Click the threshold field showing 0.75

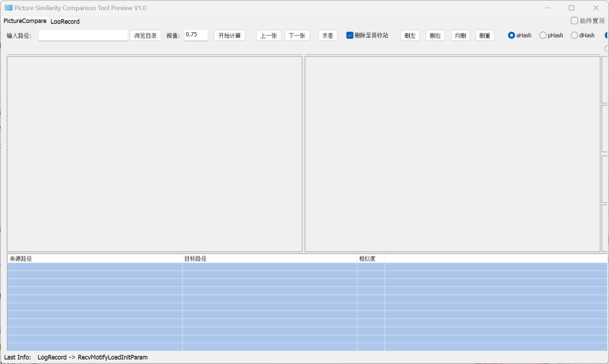click(x=196, y=35)
